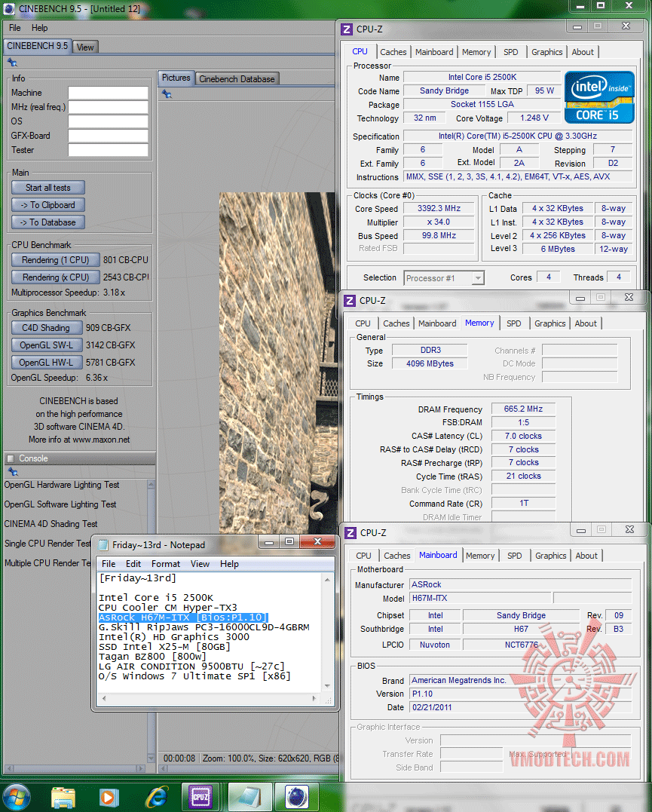This screenshot has width=652, height=812.
Task: Click the rendered stone wall picture
Action: click(x=277, y=363)
